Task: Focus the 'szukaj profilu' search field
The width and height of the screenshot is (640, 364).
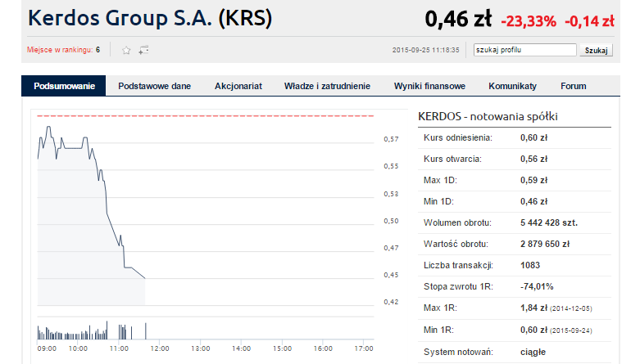Action: [525, 50]
